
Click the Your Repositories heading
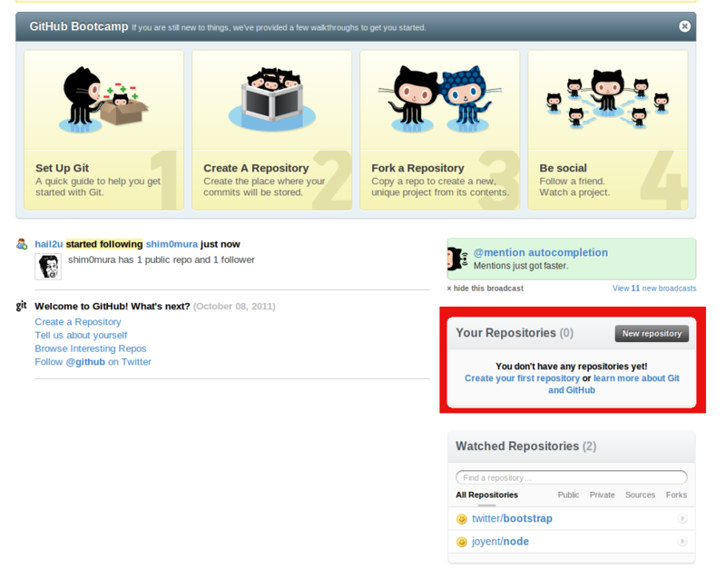tap(515, 333)
